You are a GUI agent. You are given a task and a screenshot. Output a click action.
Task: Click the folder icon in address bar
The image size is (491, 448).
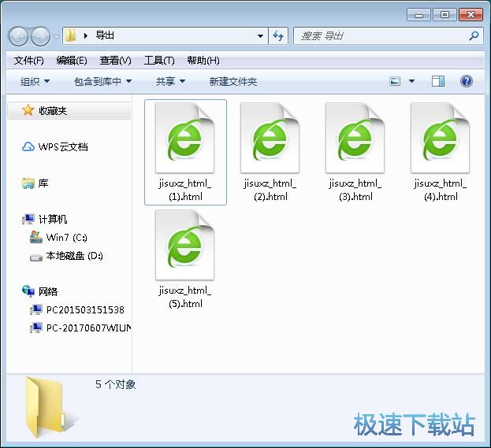pyautogui.click(x=71, y=35)
